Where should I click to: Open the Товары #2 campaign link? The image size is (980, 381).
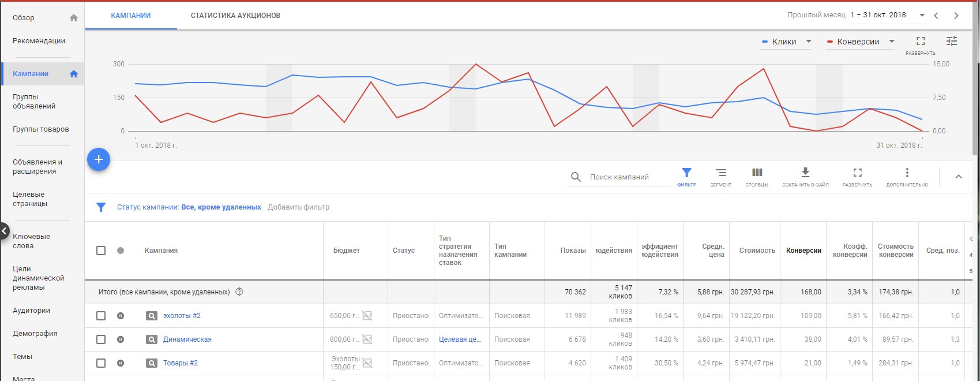(181, 363)
